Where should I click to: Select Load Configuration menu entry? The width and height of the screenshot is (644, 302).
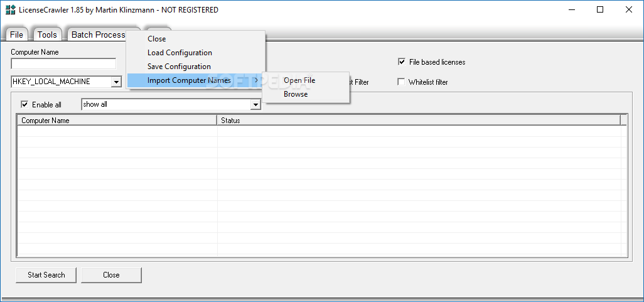[196, 53]
